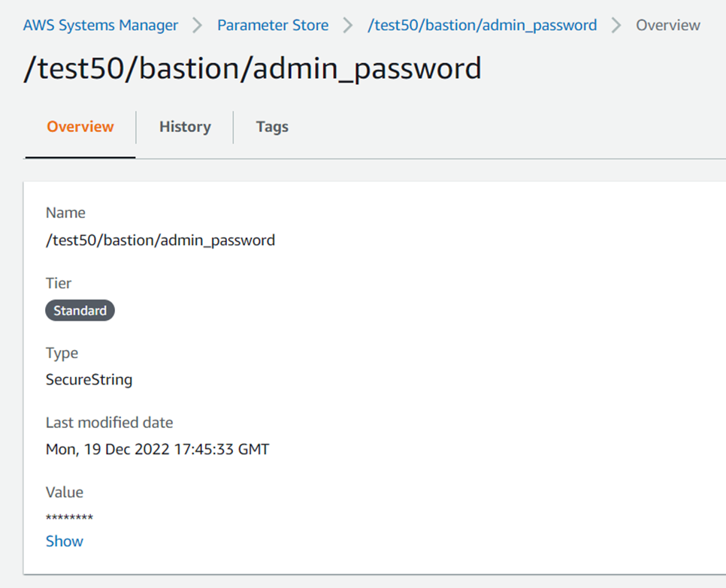Click the masked asterisks value
This screenshot has height=588, width=726.
[x=69, y=518]
